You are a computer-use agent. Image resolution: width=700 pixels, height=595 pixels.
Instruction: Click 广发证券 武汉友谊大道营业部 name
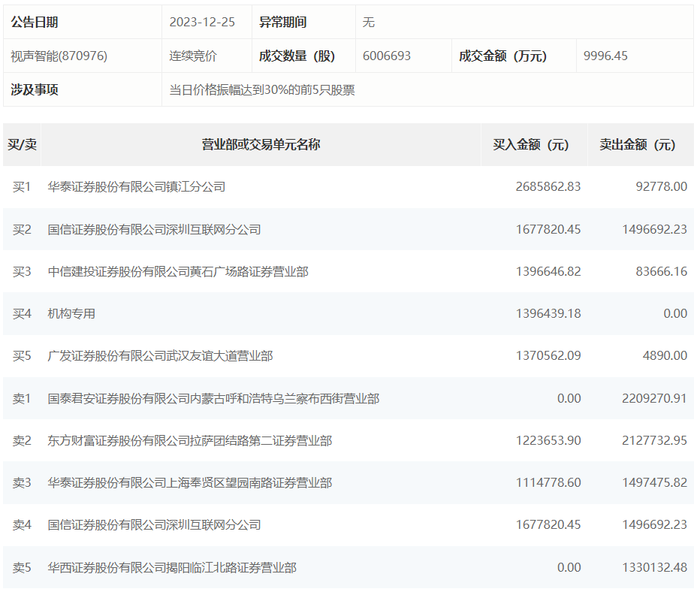pos(160,356)
